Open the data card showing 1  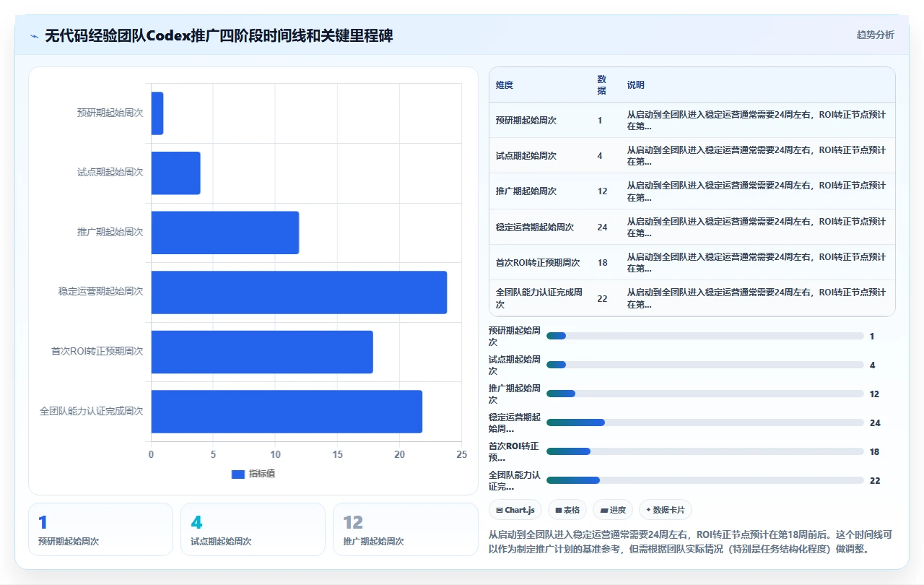(x=100, y=529)
